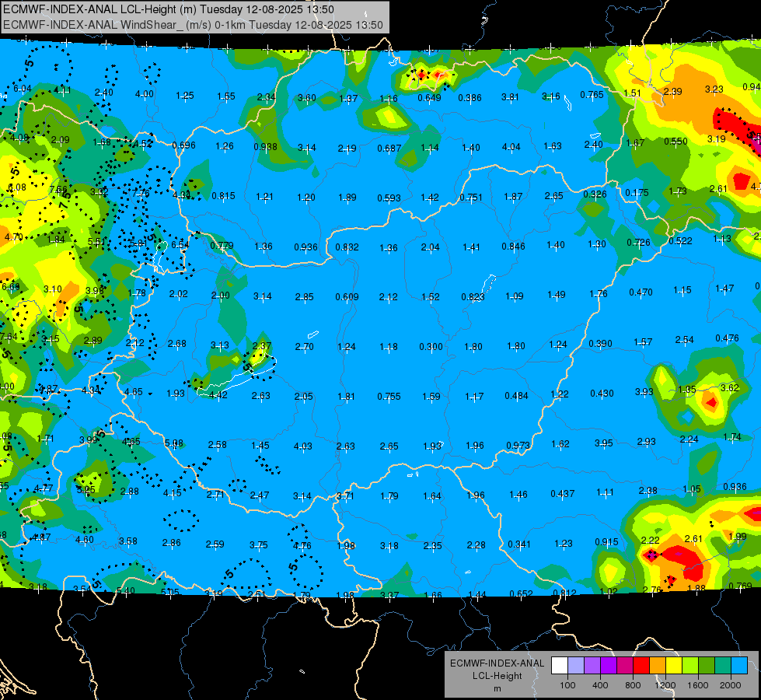Click the wind shear value 0.726
The height and width of the screenshot is (700, 761).
pyautogui.click(x=639, y=243)
